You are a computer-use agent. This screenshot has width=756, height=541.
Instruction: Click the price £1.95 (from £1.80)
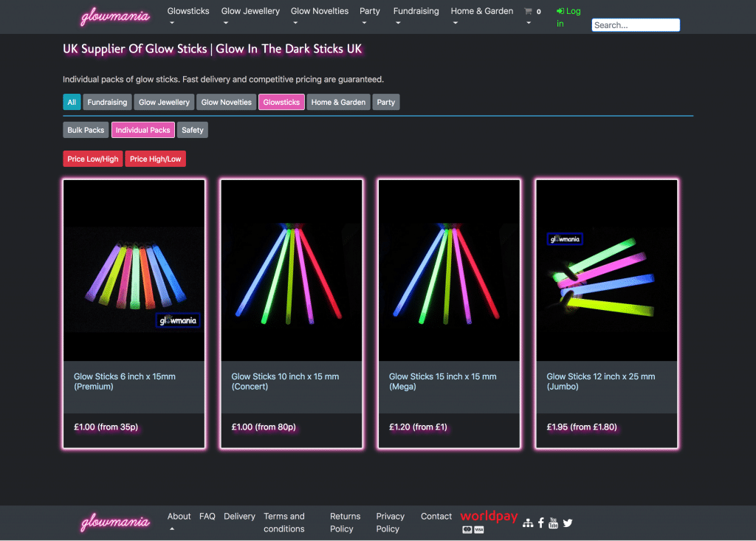[582, 427]
